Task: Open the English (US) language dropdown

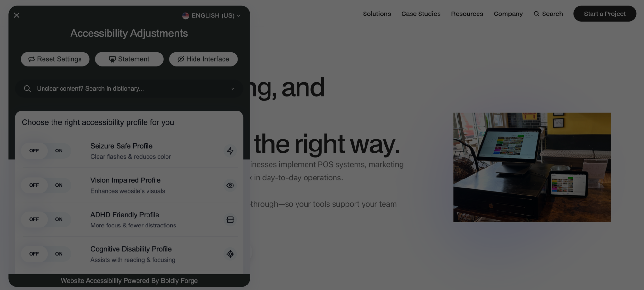Action: (211, 15)
